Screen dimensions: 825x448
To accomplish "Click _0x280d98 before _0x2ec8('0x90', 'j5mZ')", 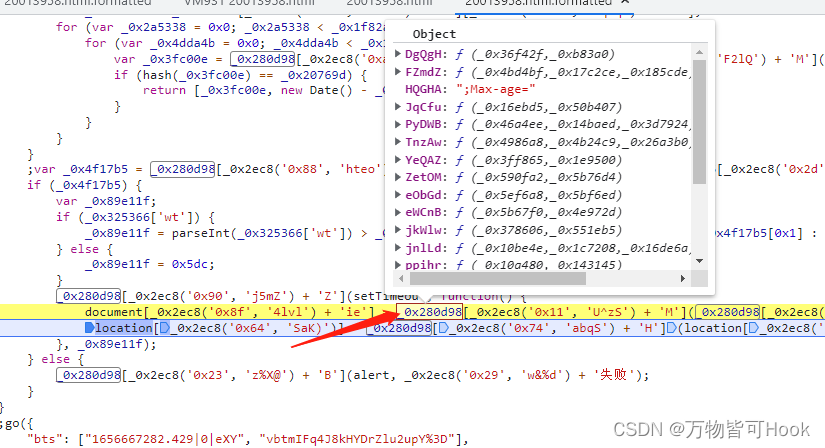I will 88,296.
